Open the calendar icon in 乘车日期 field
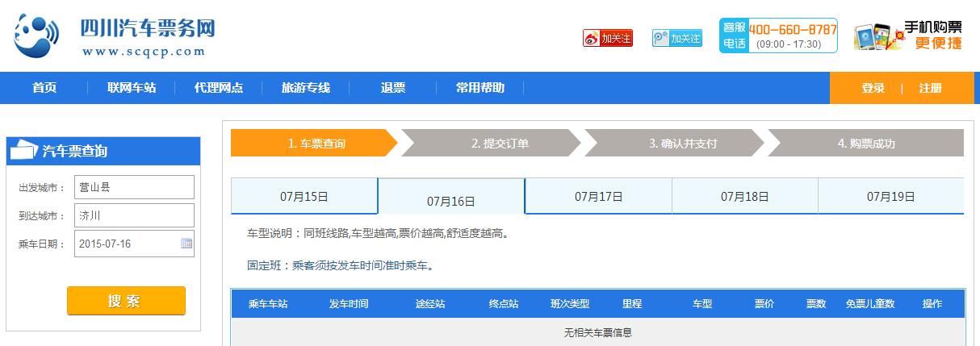980x346 pixels. point(186,244)
